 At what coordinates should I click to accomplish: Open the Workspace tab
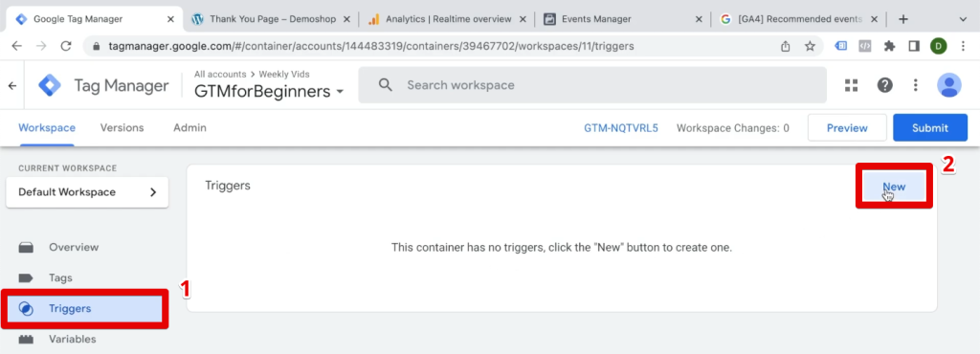[47, 128]
